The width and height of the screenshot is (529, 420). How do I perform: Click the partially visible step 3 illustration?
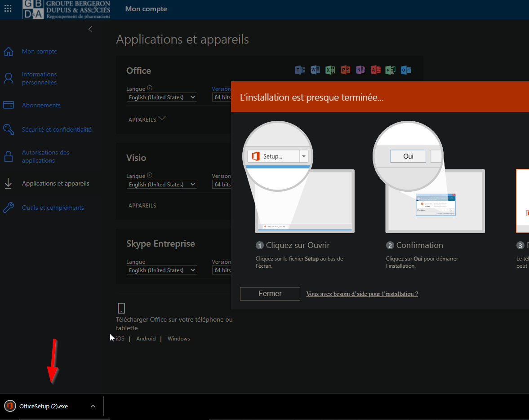tap(523, 201)
